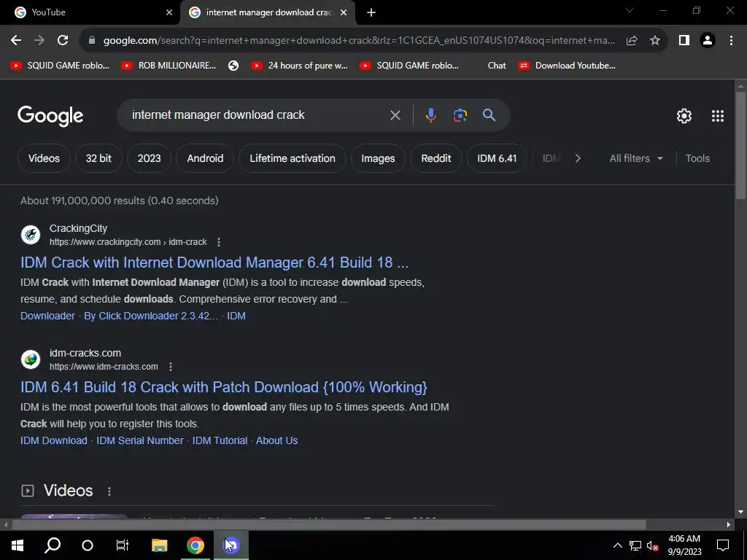The image size is (747, 560).
Task: Clear the search box with the X icon
Action: click(395, 115)
